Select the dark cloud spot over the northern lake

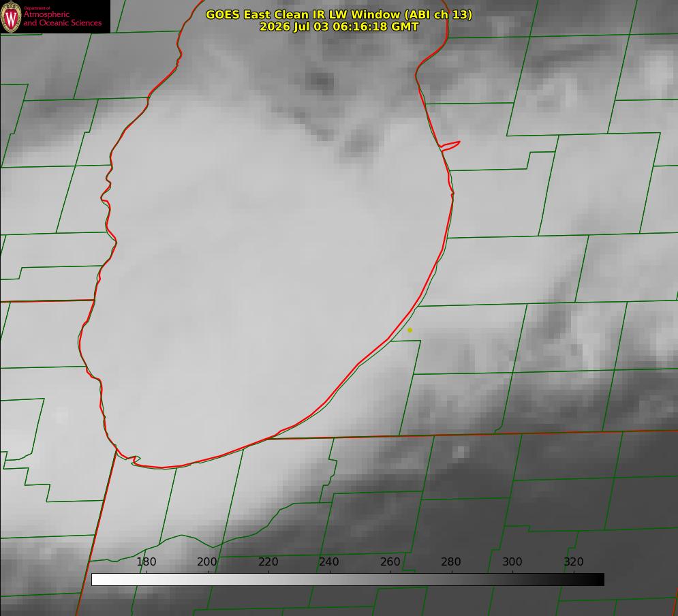coord(320,80)
